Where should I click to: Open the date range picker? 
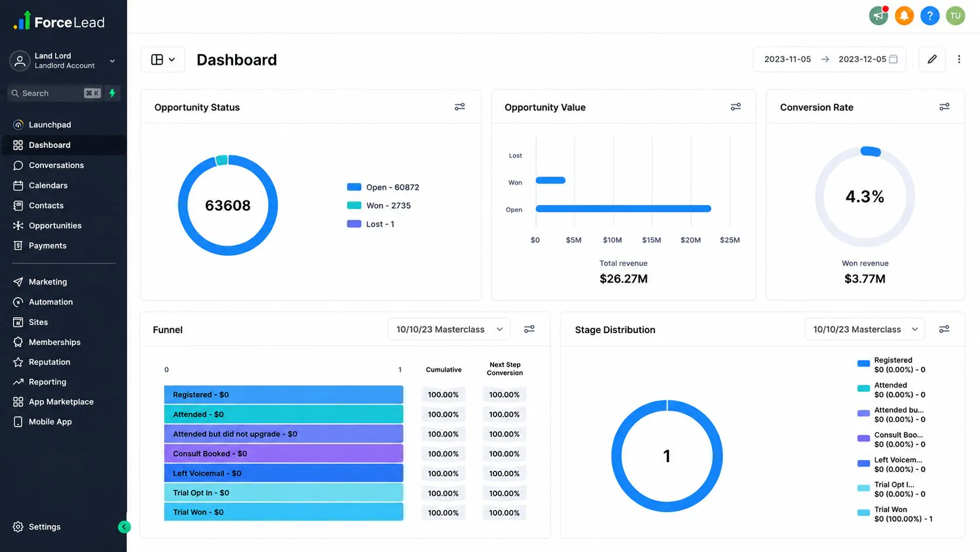click(829, 59)
